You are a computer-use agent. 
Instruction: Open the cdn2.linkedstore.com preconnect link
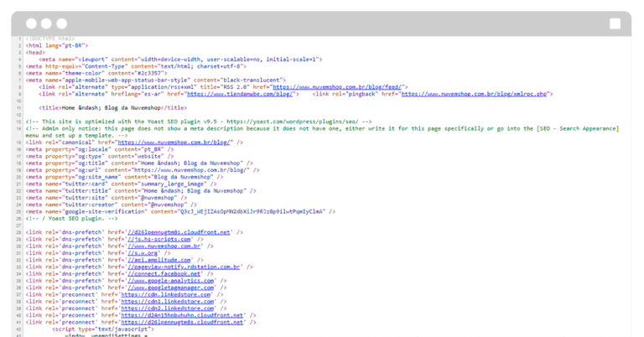[x=167, y=308]
